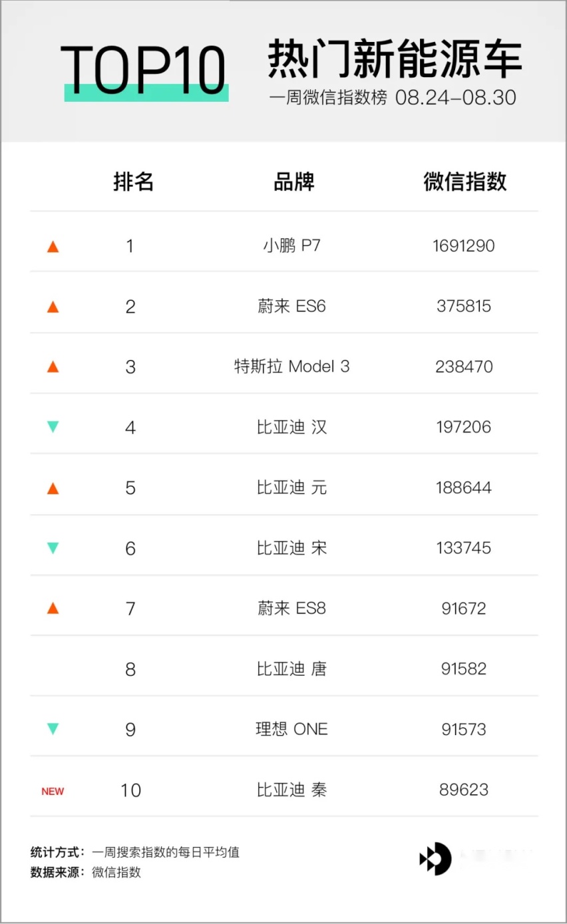Click the 微信指数 column header
Screen dimensions: 567x924
(465, 182)
